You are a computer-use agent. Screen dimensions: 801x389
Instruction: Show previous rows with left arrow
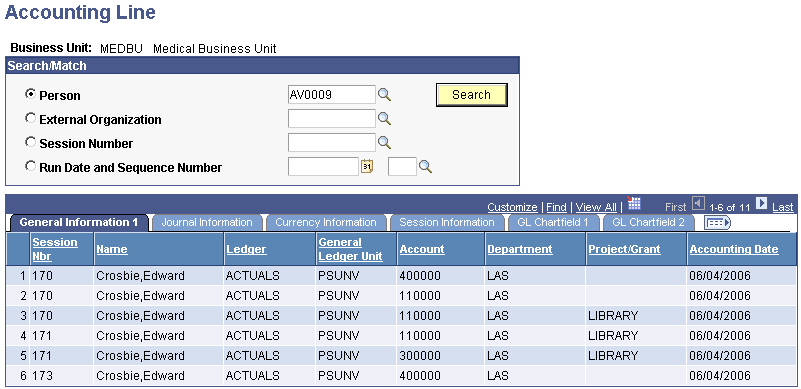(x=698, y=203)
